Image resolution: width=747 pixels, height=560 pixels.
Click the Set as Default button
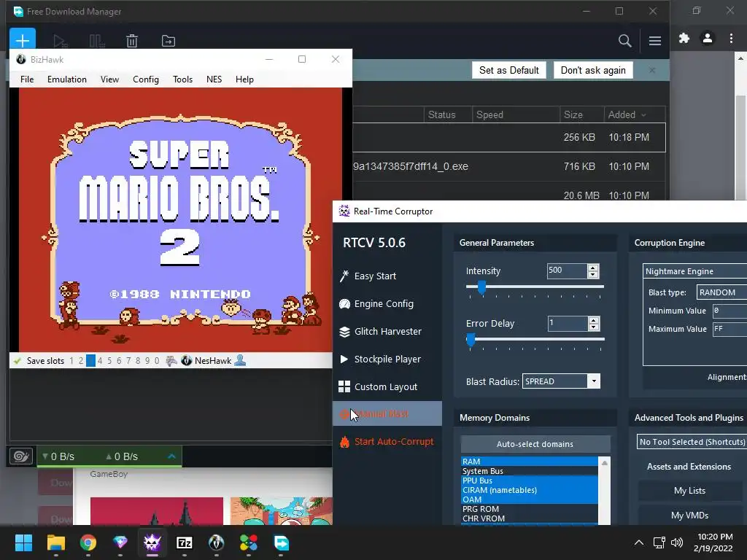(508, 71)
